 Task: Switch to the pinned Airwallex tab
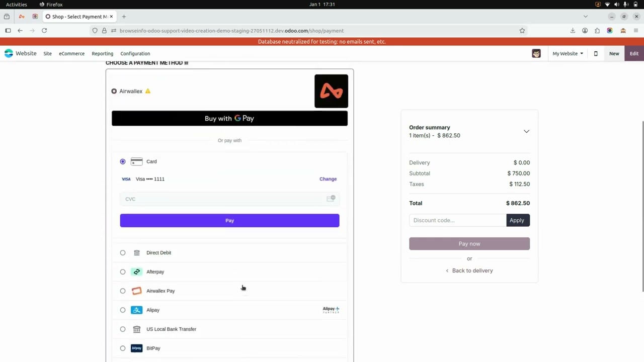click(21, 17)
